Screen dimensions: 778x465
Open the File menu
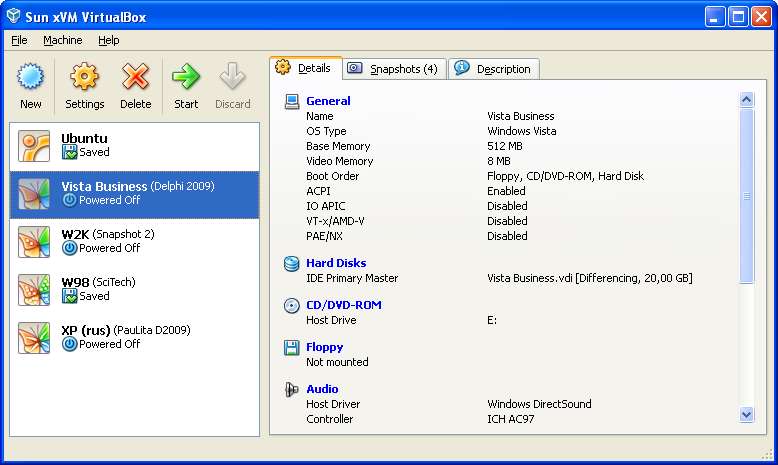pyautogui.click(x=19, y=40)
